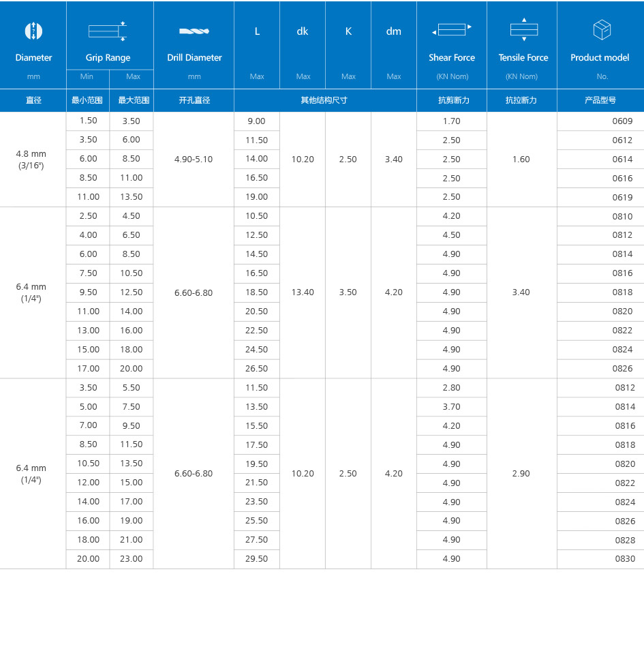Select the 4.8 mm (3/16") diameter cell
This screenshot has width=644, height=651.
click(31, 160)
